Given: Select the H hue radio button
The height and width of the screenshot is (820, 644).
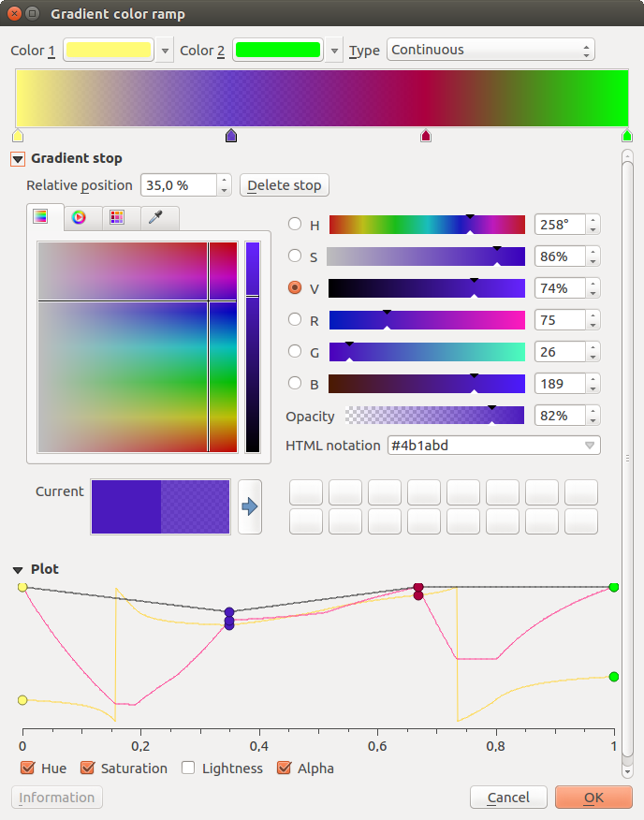Looking at the screenshot, I should tap(295, 225).
